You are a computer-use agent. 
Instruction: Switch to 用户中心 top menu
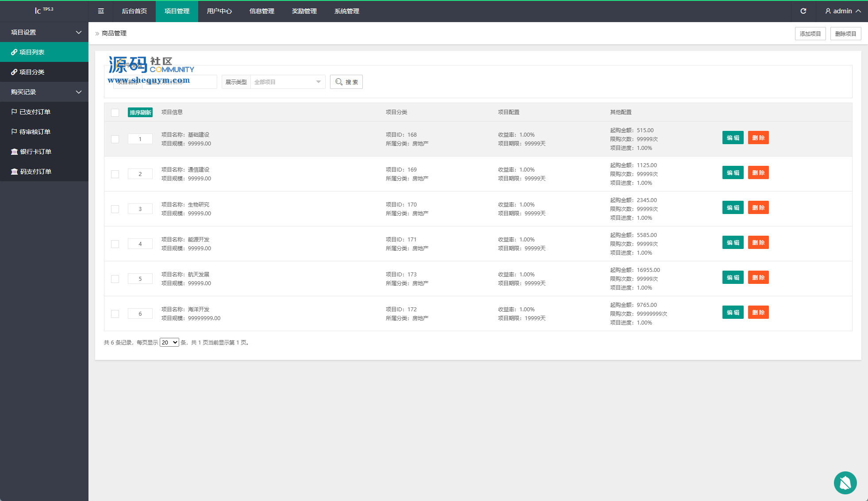219,11
